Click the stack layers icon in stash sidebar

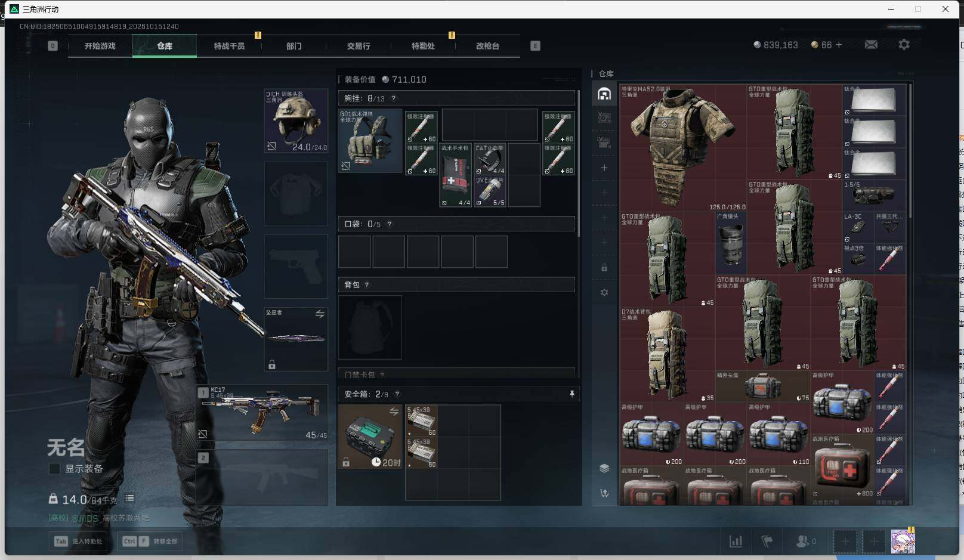[604, 468]
